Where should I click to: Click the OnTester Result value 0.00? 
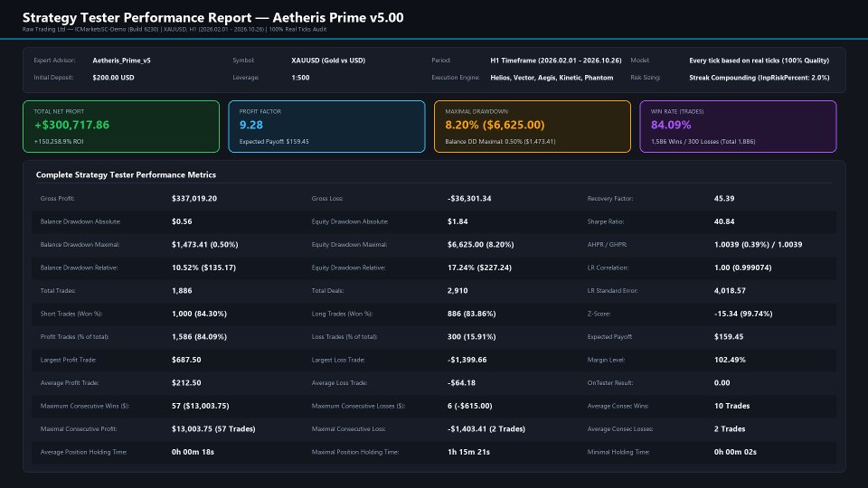pos(722,383)
